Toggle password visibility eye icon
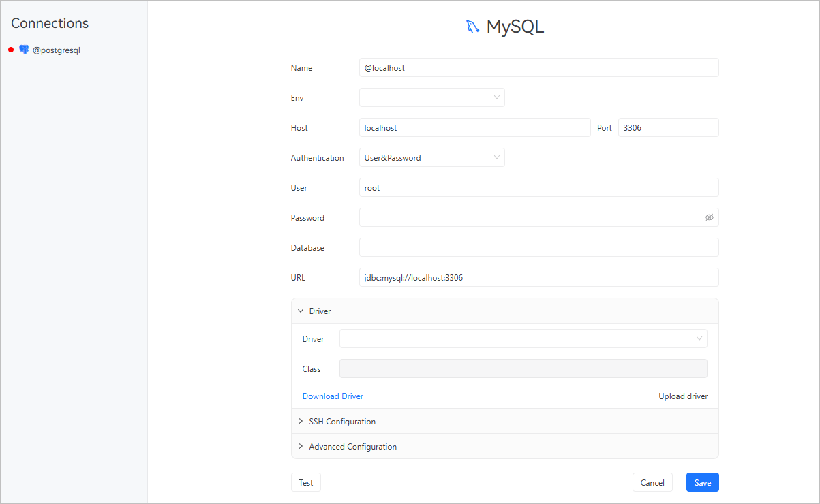This screenshot has width=820, height=504. point(709,217)
